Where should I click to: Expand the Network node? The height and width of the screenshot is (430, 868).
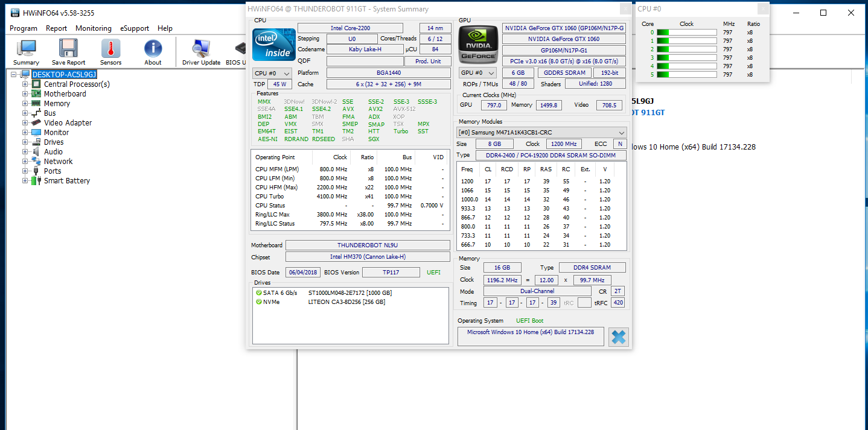click(25, 161)
